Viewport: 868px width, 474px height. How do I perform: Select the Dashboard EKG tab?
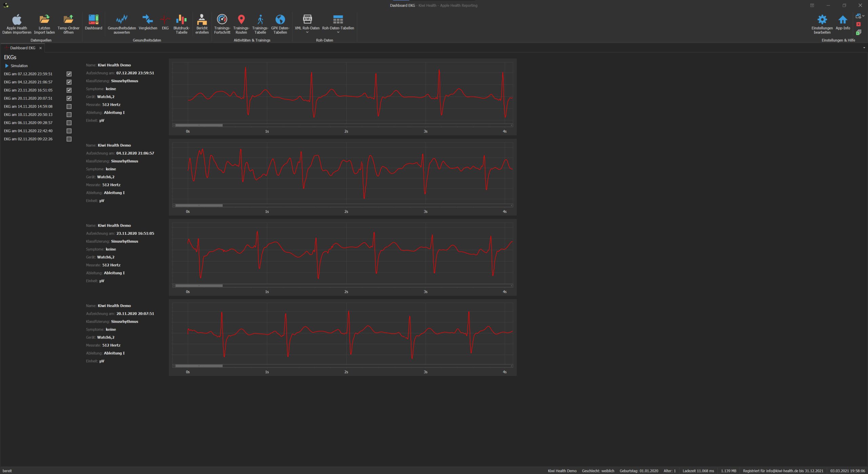(x=22, y=48)
